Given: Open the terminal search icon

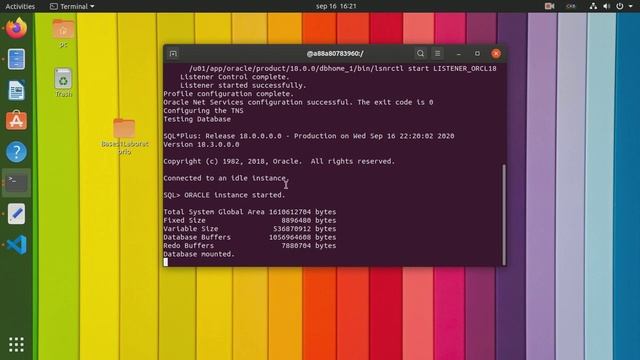Looking at the screenshot, I should (420, 53).
